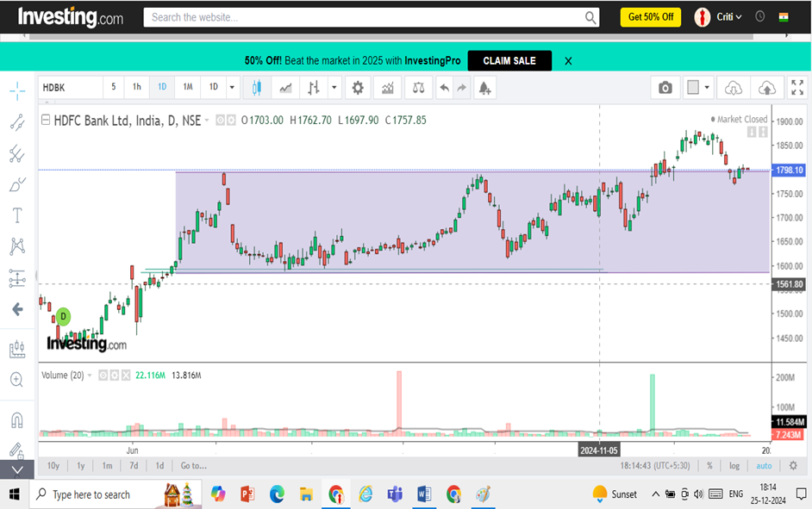
Task: Open chart properties gear settings
Action: click(358, 88)
